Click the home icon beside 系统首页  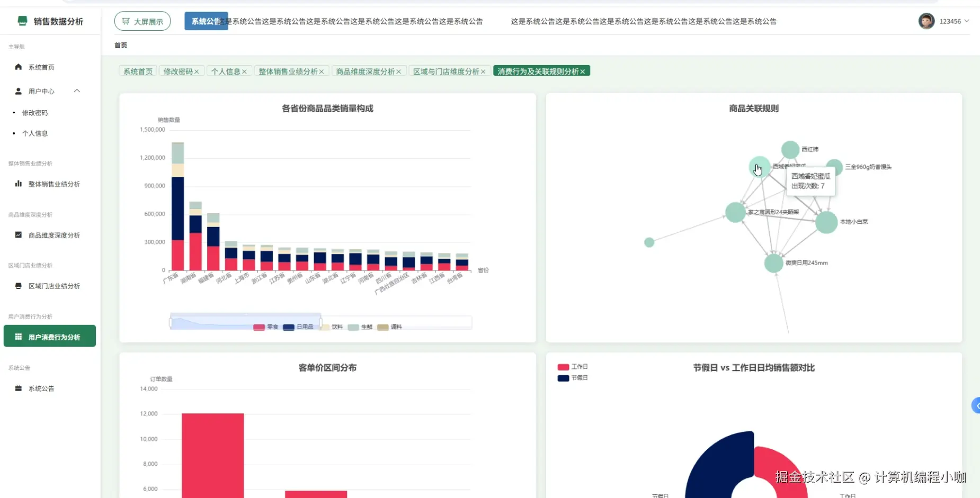click(x=19, y=67)
